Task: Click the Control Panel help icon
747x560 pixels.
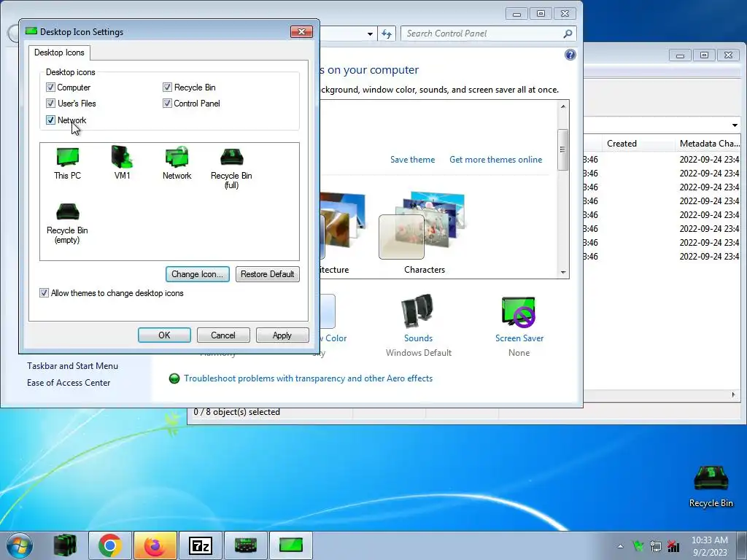Action: tap(570, 55)
